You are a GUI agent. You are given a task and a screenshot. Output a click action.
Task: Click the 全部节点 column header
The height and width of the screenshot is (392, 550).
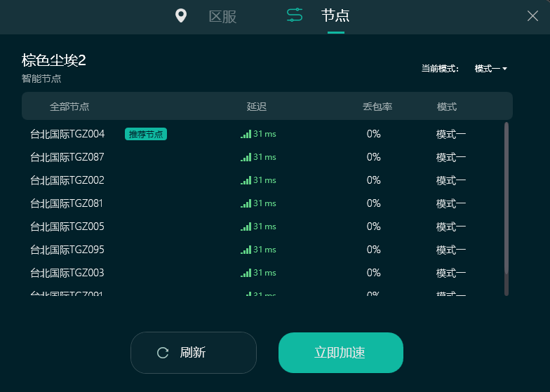[x=69, y=107]
